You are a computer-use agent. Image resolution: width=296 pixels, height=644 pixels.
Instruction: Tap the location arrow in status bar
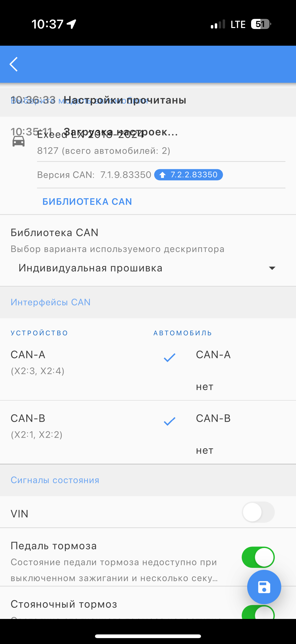tap(71, 24)
